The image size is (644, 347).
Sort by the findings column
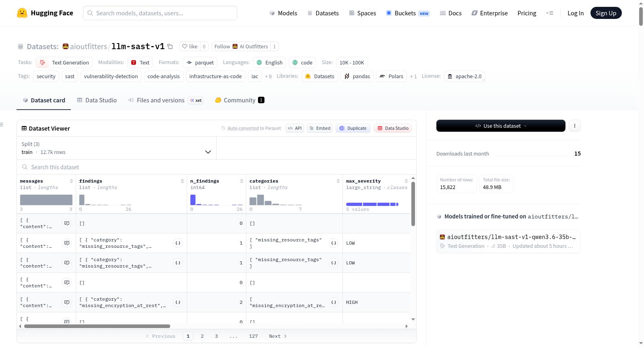[x=182, y=181]
